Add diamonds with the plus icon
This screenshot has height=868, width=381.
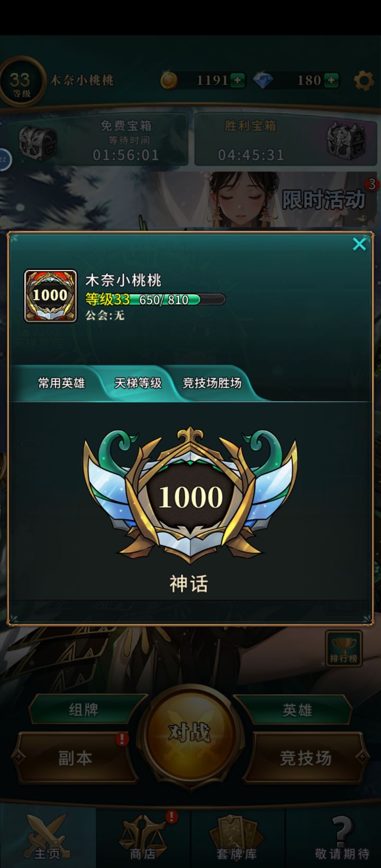(331, 80)
